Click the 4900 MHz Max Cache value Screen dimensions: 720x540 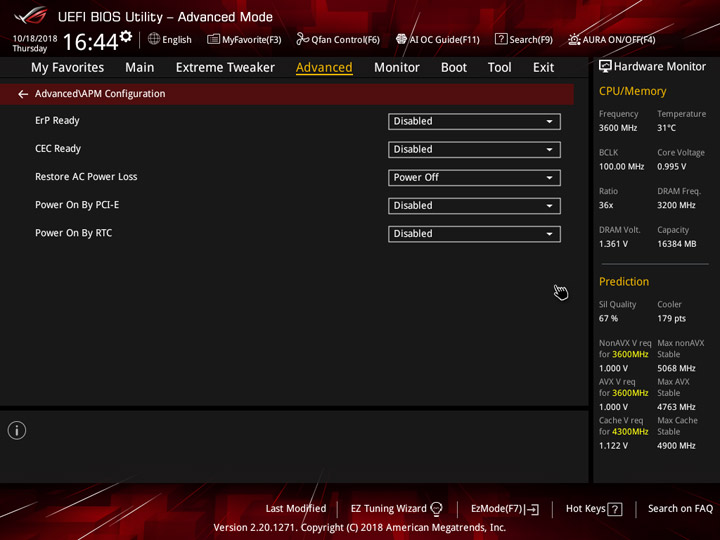[676, 446]
